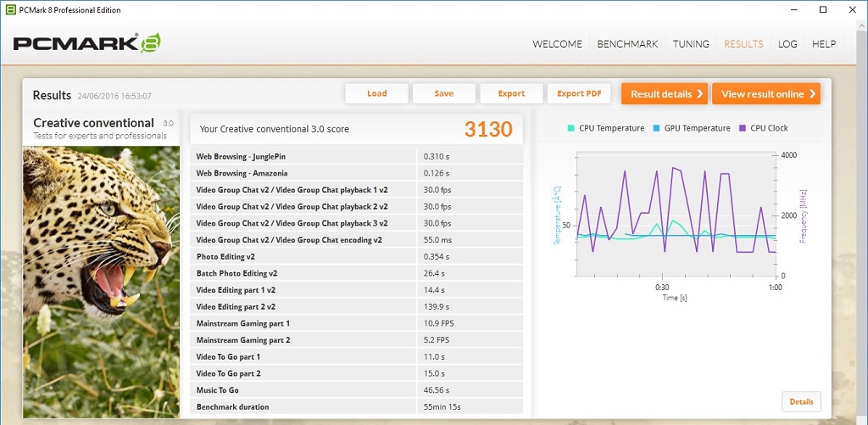
Task: Toggle CPU Clock legend swatch
Action: [742, 128]
